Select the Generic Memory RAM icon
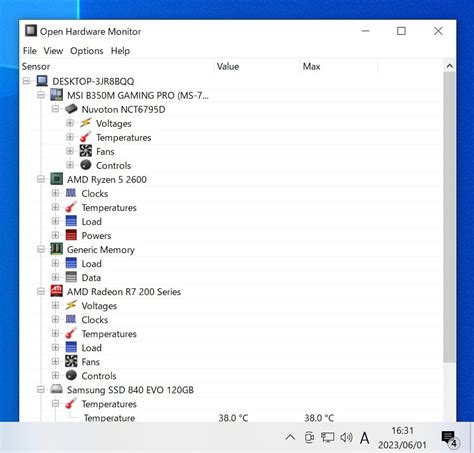The width and height of the screenshot is (474, 453). pyautogui.click(x=56, y=249)
